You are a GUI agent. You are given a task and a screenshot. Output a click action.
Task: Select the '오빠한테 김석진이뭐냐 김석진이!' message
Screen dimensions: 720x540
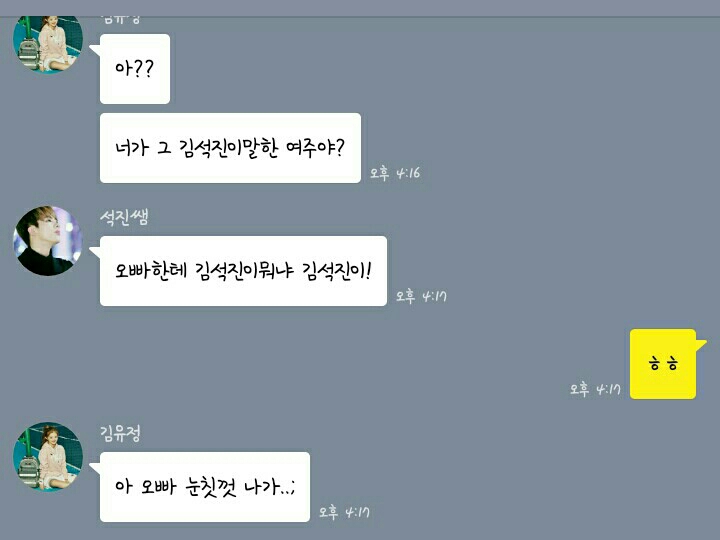[x=243, y=271]
